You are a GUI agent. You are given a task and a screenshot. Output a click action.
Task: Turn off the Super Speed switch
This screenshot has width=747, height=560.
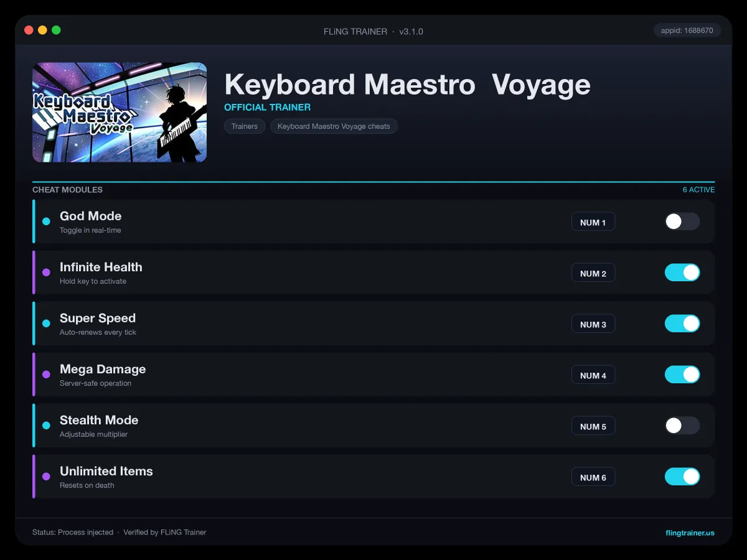pos(682,324)
